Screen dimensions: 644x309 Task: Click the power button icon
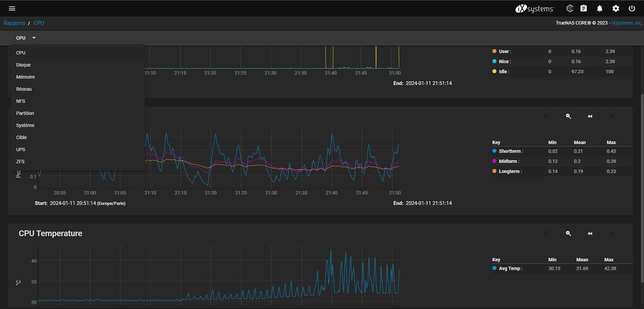pos(632,9)
